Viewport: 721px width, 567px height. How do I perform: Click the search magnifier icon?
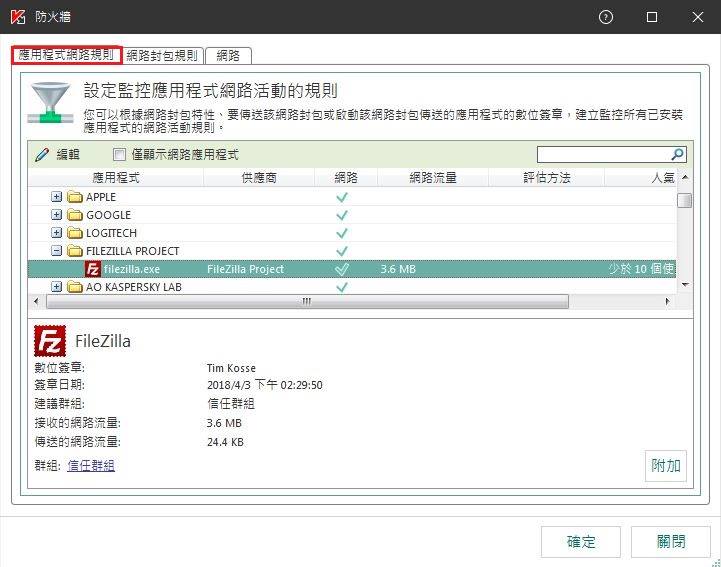[678, 155]
